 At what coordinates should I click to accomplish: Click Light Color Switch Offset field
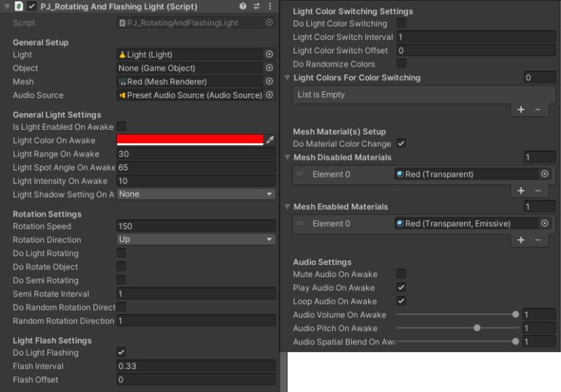point(476,50)
